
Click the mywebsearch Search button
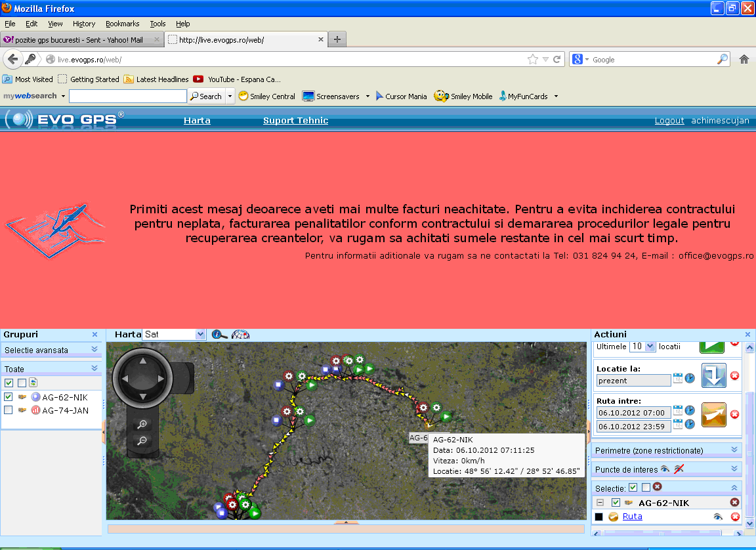206,96
